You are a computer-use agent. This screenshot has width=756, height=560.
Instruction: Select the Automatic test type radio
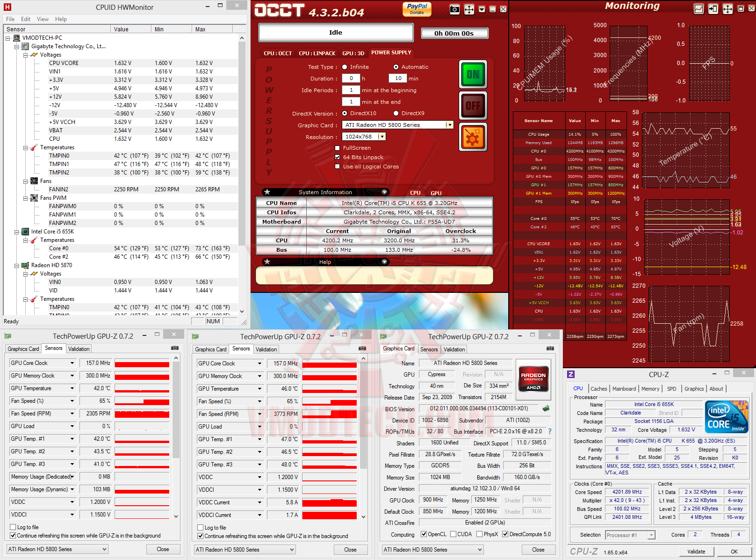click(x=396, y=67)
